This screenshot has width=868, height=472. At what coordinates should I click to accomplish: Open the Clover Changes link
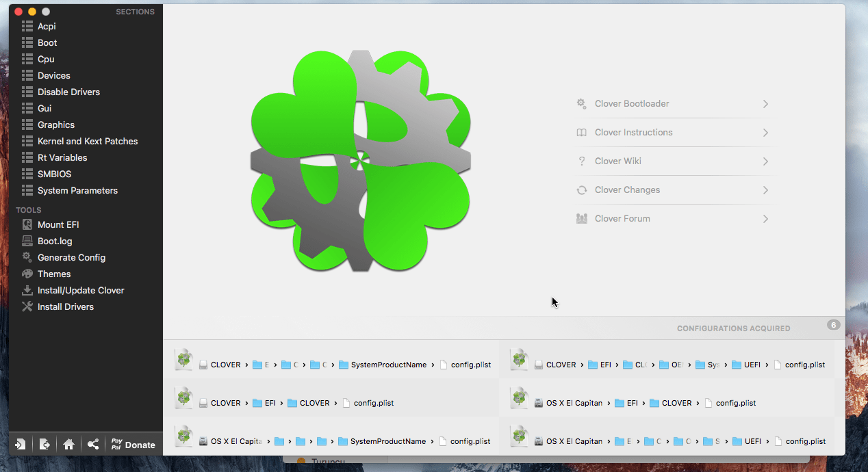click(x=674, y=190)
